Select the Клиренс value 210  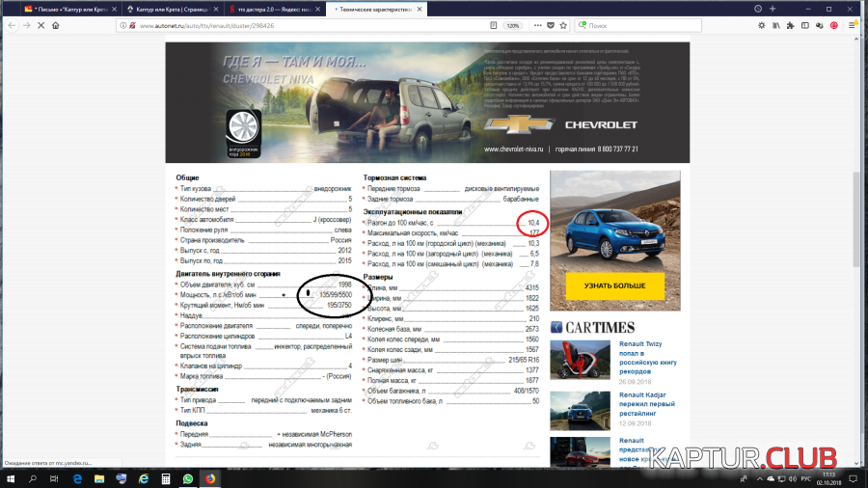[534, 318]
